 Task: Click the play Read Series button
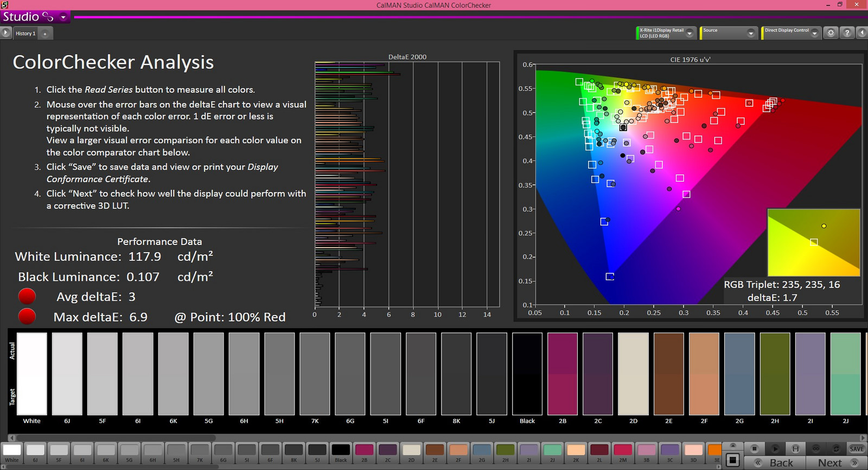coord(775,448)
